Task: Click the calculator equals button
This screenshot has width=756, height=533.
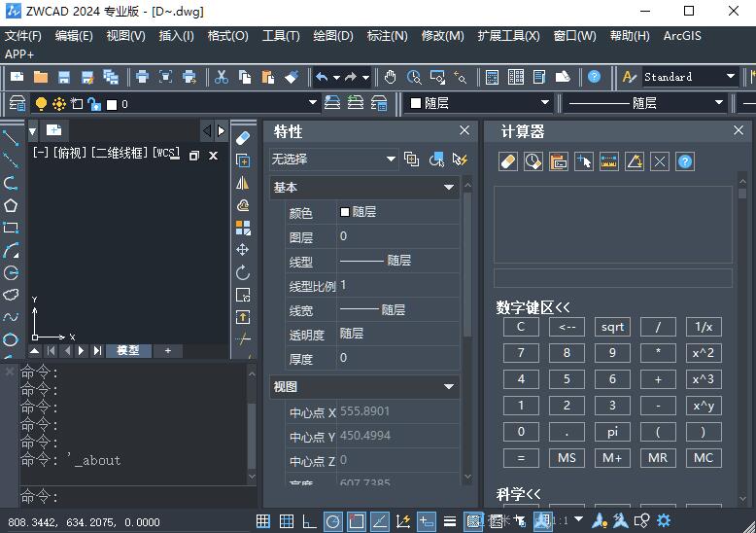Action: pos(521,458)
